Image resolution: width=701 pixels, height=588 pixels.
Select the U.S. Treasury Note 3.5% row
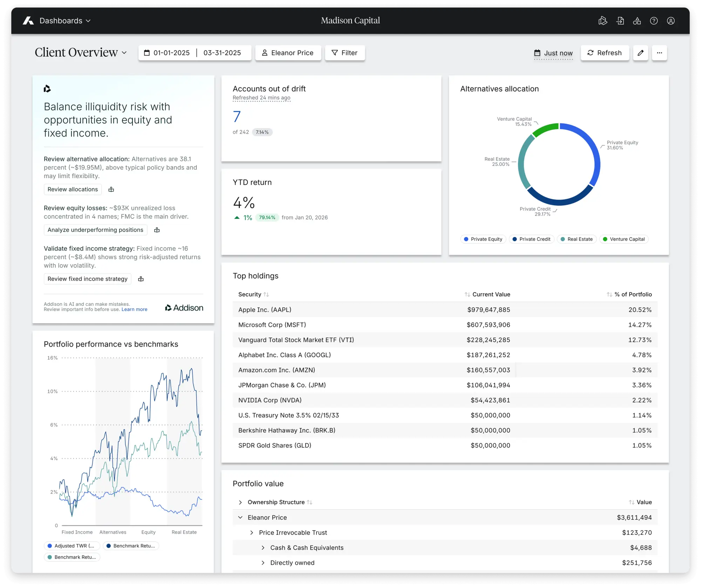point(445,415)
